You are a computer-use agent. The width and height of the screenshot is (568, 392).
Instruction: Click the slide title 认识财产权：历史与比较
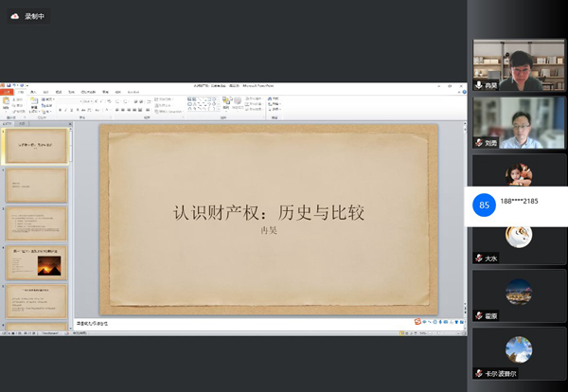pos(270,212)
